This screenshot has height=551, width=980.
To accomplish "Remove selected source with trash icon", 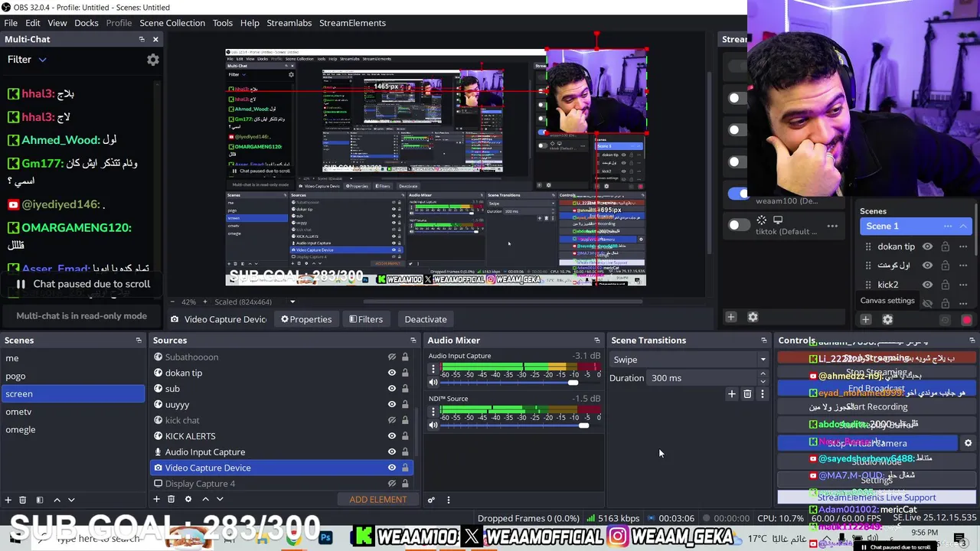I will 171,500.
